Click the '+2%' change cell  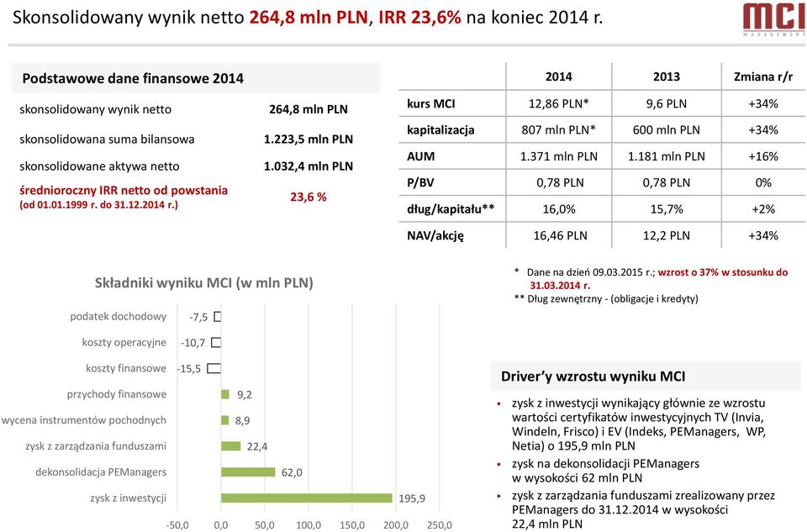pyautogui.click(x=763, y=209)
